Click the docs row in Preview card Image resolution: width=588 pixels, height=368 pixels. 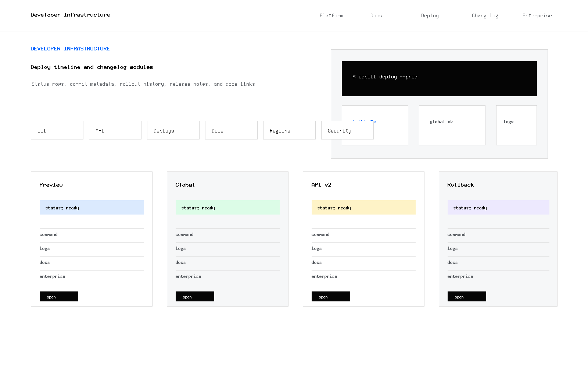coord(92,263)
